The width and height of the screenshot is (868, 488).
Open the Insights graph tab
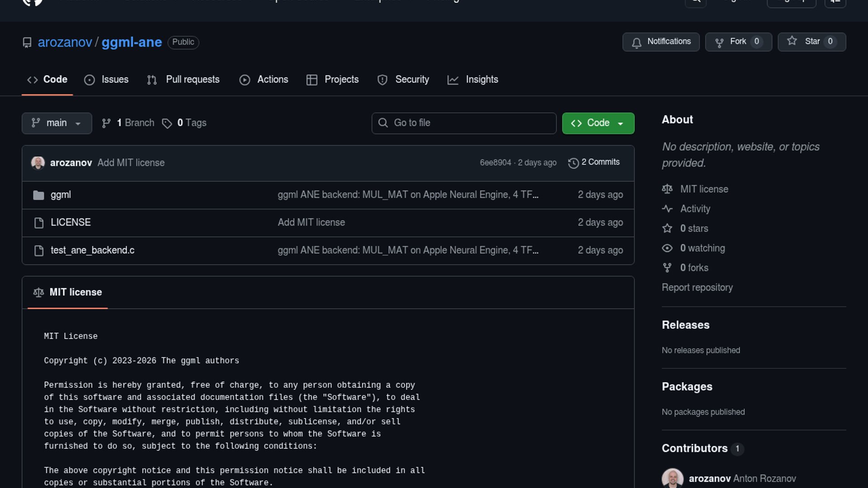pyautogui.click(x=473, y=80)
